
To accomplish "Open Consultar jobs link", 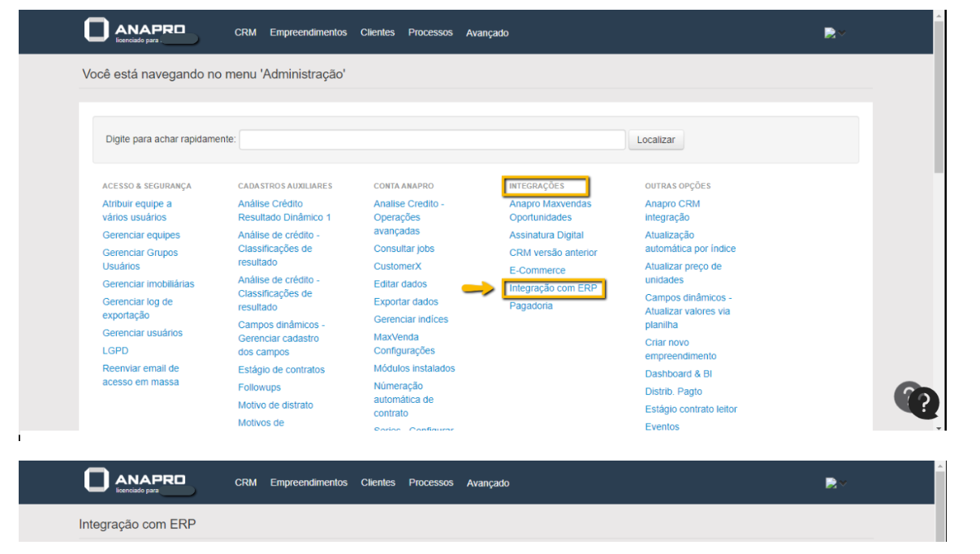I will pyautogui.click(x=404, y=249).
